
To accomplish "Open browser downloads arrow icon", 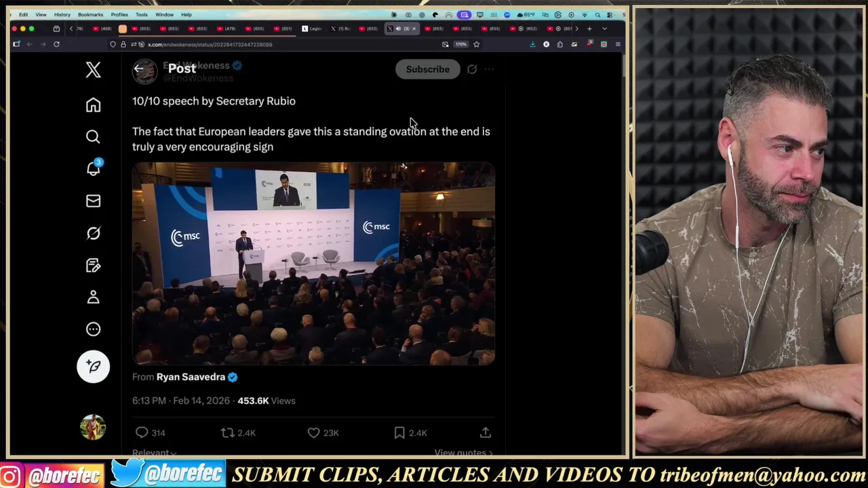I will (x=532, y=44).
